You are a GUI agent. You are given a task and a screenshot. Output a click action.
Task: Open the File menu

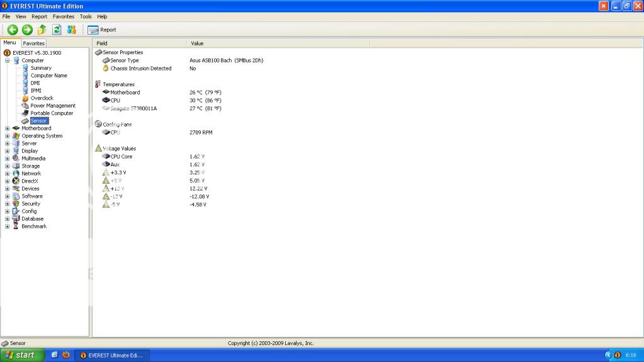[x=6, y=16]
